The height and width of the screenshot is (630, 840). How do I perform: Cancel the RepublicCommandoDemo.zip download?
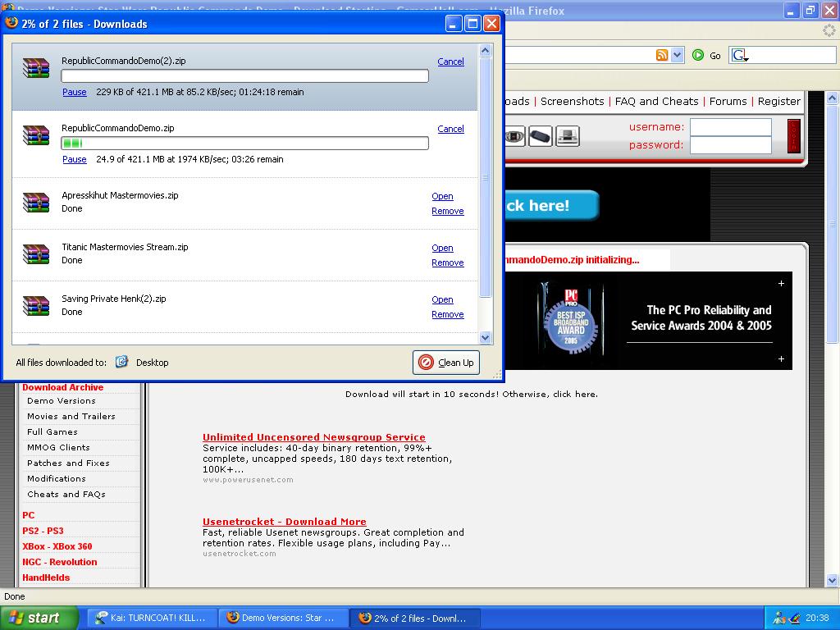450,129
